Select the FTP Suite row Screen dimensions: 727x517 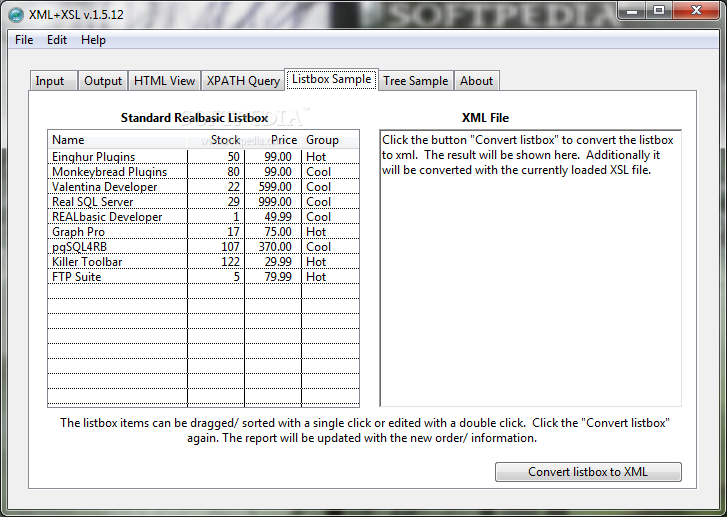click(204, 276)
